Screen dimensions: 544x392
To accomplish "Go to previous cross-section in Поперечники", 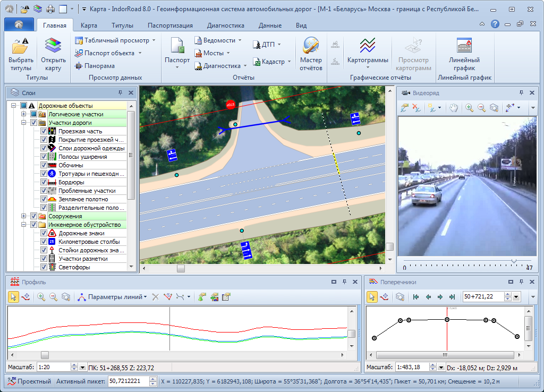I will (x=428, y=297).
